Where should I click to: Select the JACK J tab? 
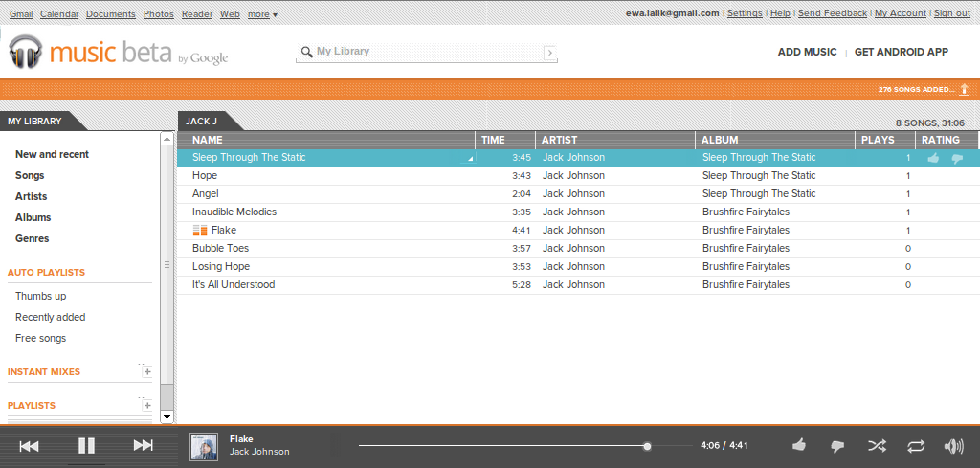click(204, 122)
